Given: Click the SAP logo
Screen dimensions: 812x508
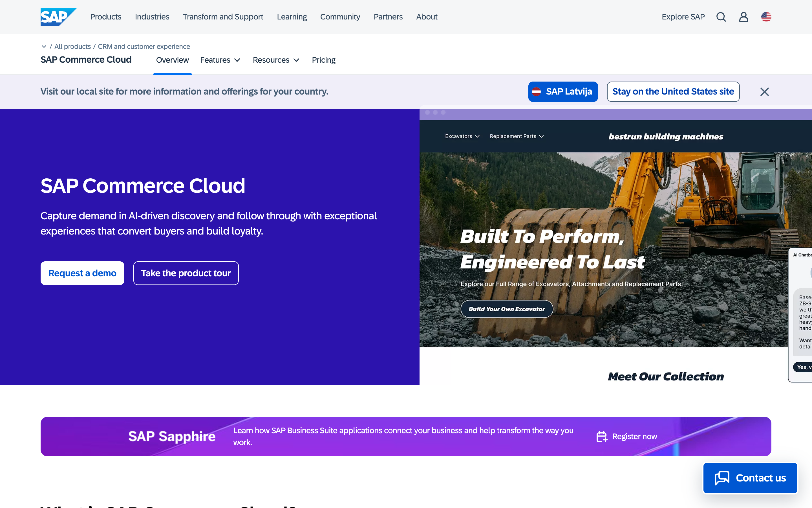Looking at the screenshot, I should click(x=58, y=17).
